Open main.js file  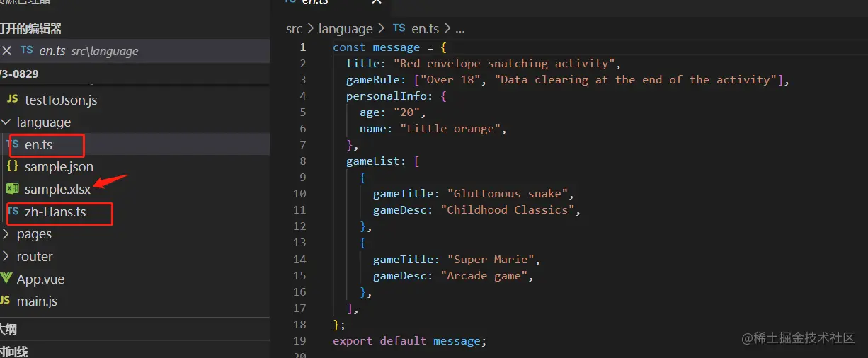(37, 301)
